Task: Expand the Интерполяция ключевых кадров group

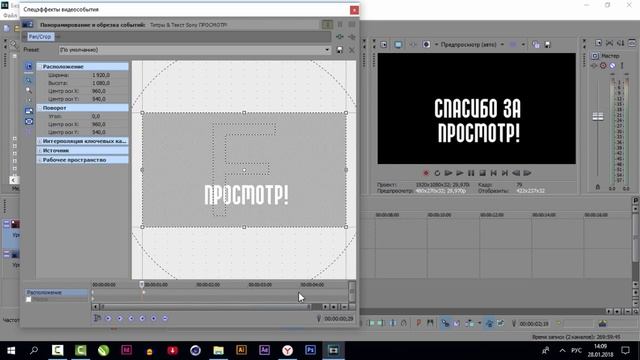Action: pyautogui.click(x=40, y=141)
